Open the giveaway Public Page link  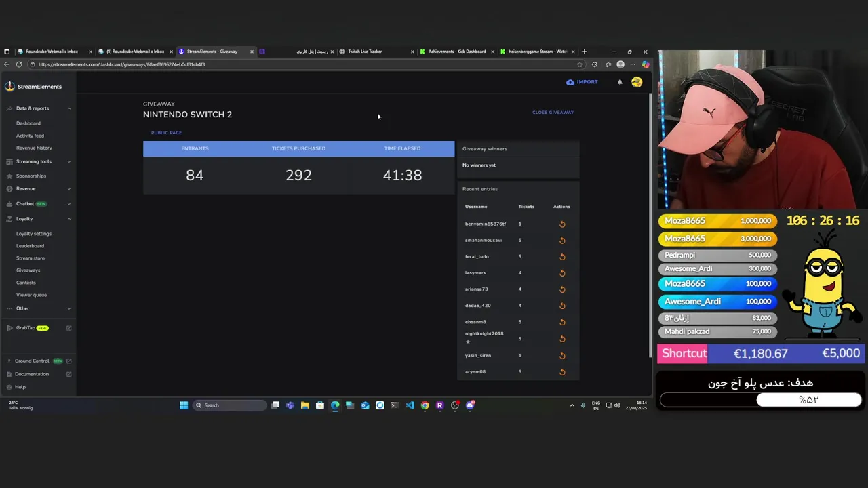pos(166,133)
